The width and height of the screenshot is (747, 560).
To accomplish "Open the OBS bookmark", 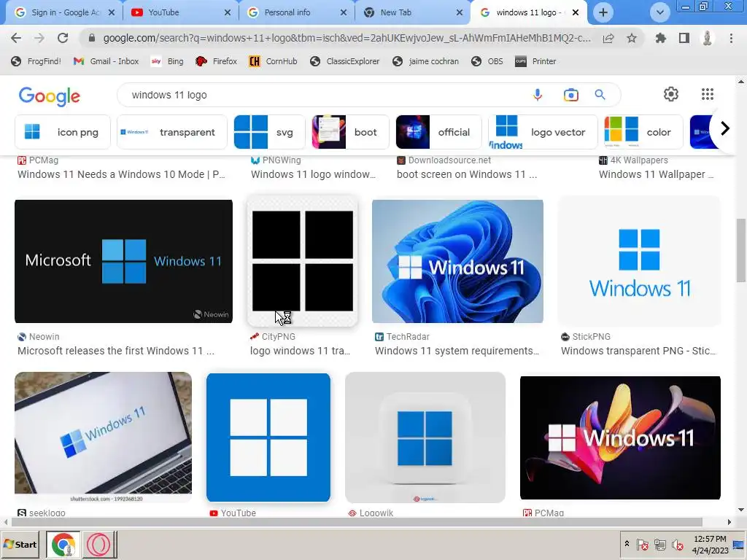I will (x=487, y=61).
